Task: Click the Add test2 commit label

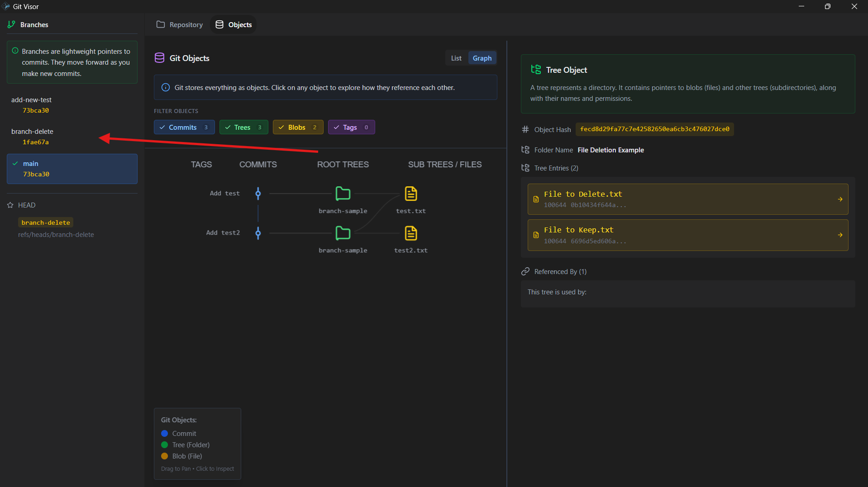Action: pos(223,233)
